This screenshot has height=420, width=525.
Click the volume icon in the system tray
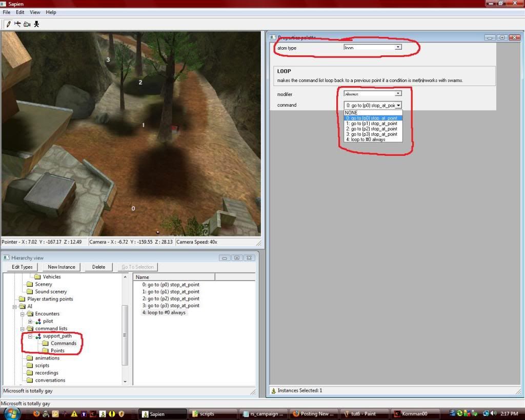493,414
